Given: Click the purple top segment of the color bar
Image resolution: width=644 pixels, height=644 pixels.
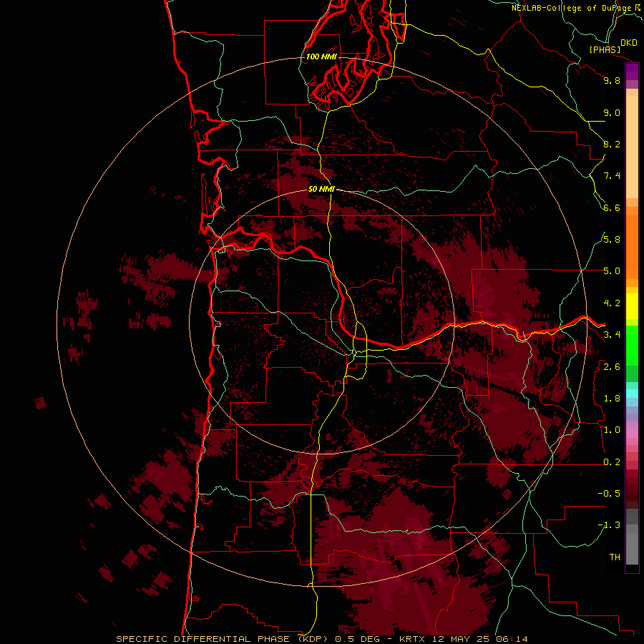Looking at the screenshot, I should [x=632, y=72].
